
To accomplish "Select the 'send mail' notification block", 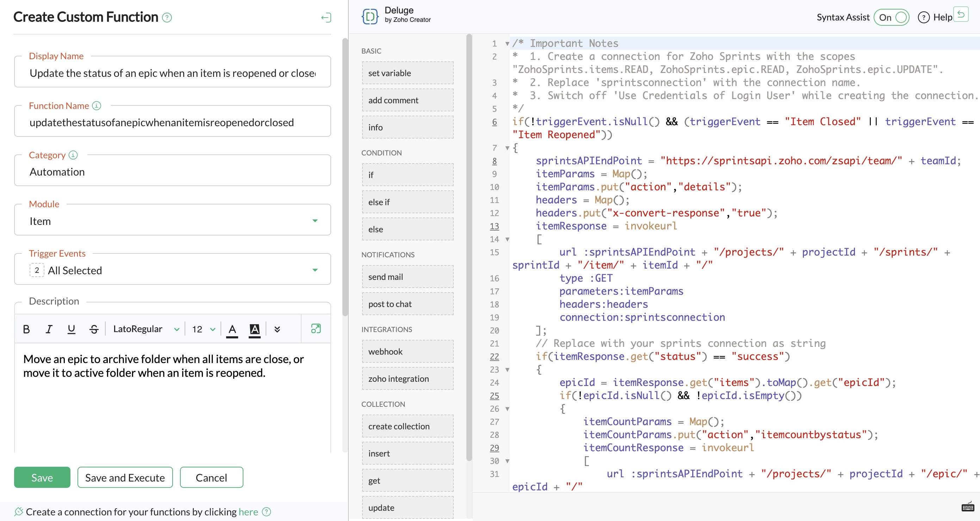I will pyautogui.click(x=408, y=277).
